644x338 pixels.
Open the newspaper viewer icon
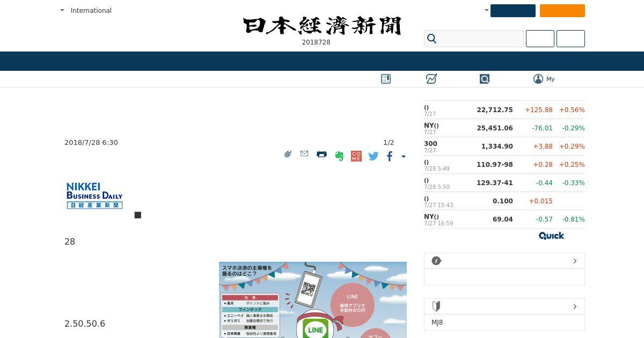pos(386,79)
